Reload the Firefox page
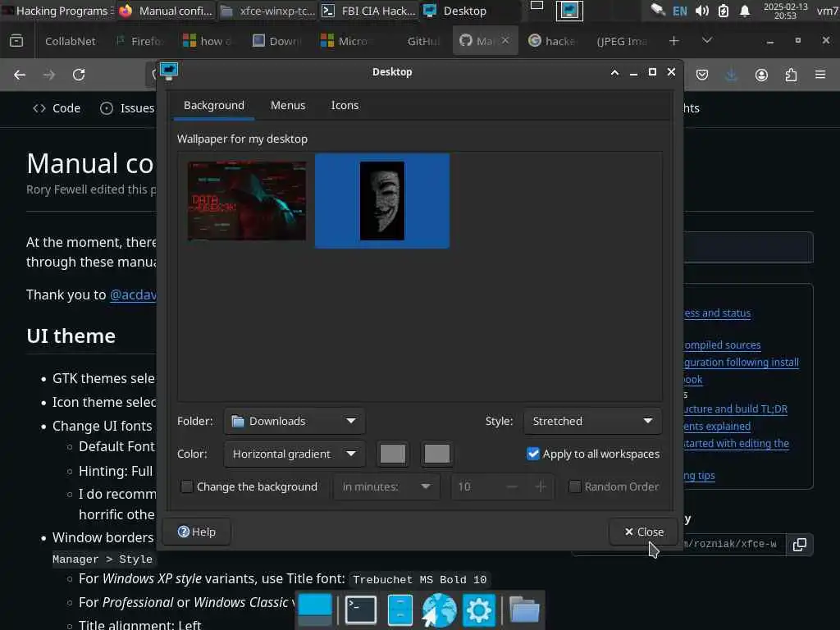The height and width of the screenshot is (630, 840). (x=79, y=75)
